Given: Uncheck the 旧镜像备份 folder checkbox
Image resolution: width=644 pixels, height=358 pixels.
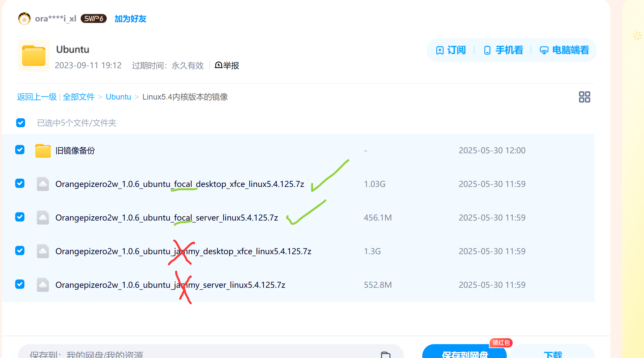Looking at the screenshot, I should pyautogui.click(x=20, y=150).
